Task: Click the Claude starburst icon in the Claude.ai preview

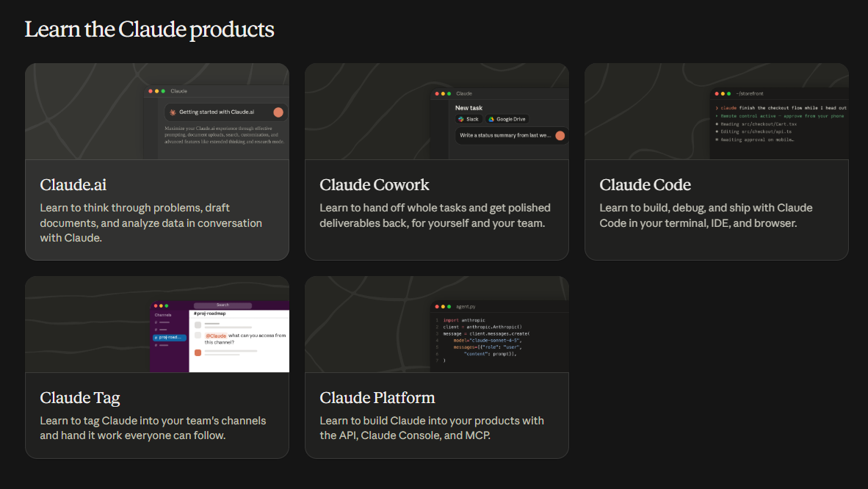Action: (173, 112)
